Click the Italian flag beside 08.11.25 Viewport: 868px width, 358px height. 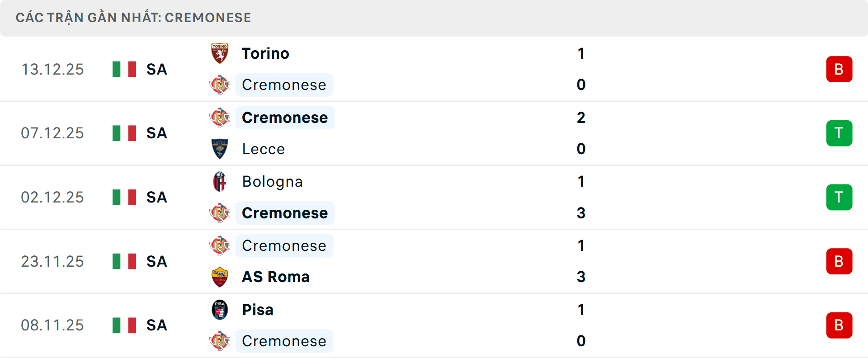pyautogui.click(x=124, y=325)
